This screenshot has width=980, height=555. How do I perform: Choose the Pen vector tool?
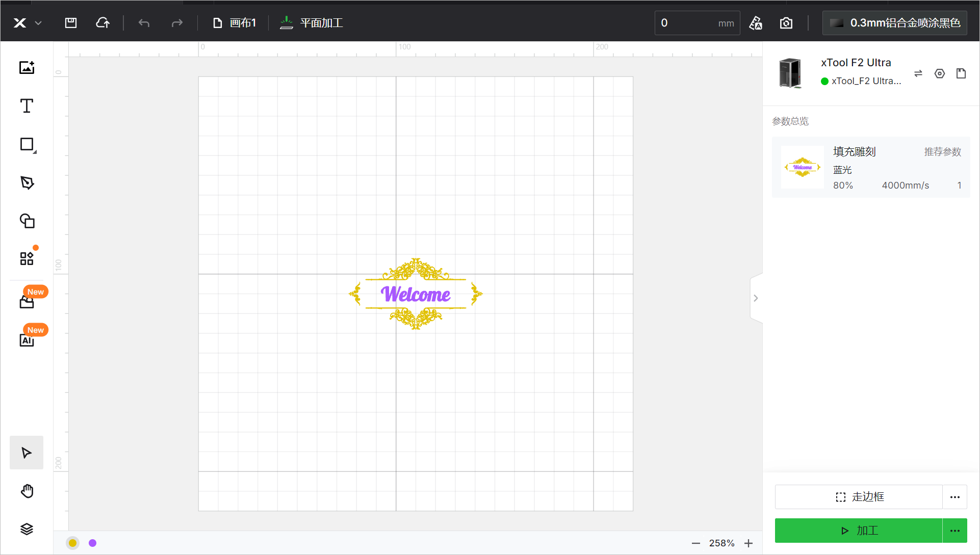[x=27, y=183]
